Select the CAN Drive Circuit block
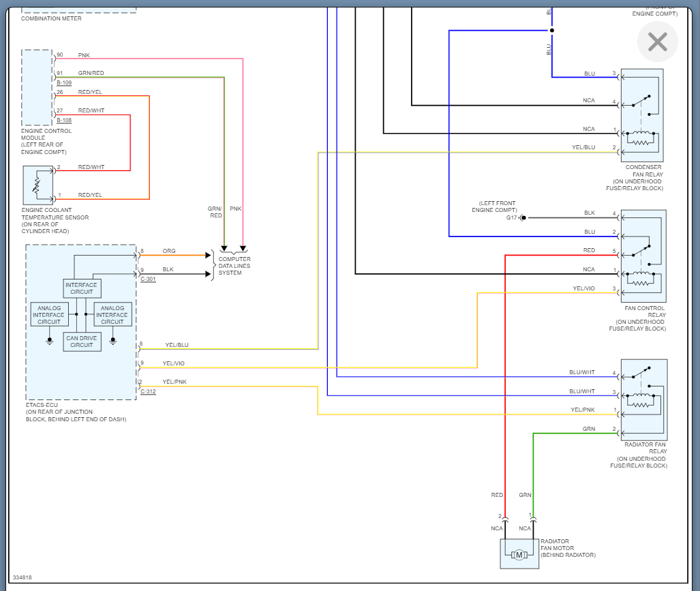 [x=82, y=342]
